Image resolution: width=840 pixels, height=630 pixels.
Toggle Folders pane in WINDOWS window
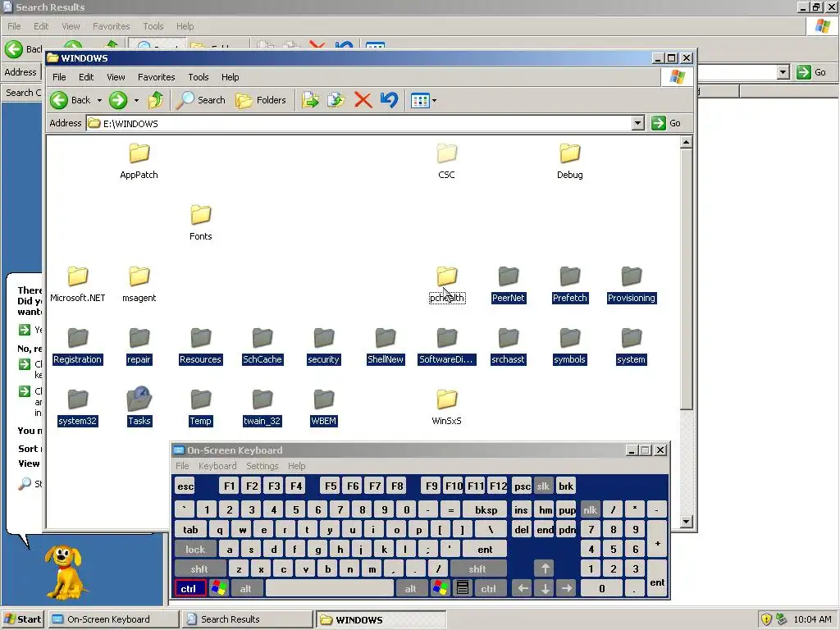point(261,100)
